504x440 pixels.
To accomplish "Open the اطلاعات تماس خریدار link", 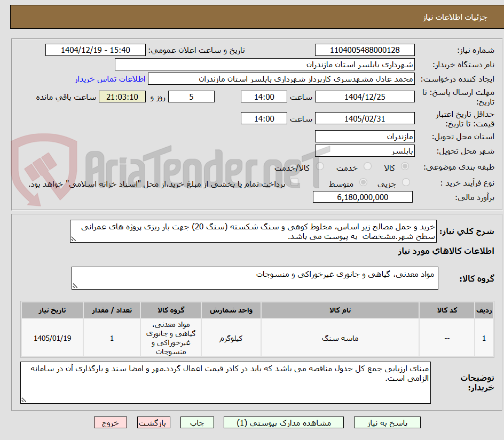I will 110,79.
